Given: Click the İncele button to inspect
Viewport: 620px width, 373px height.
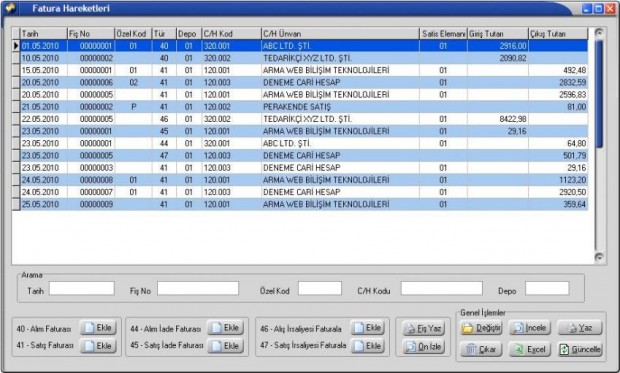Looking at the screenshot, I should pyautogui.click(x=530, y=328).
